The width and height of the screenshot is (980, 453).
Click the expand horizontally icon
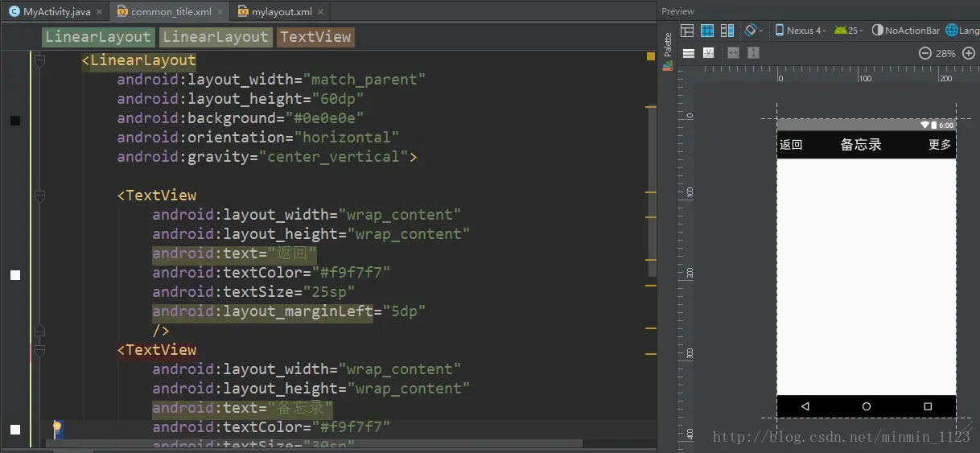734,53
